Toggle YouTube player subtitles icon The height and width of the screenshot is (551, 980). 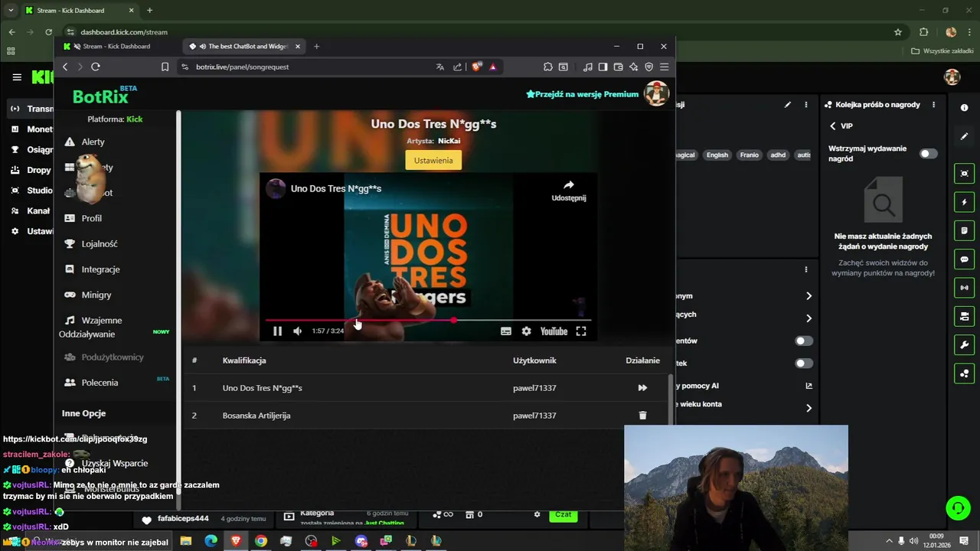tap(505, 331)
